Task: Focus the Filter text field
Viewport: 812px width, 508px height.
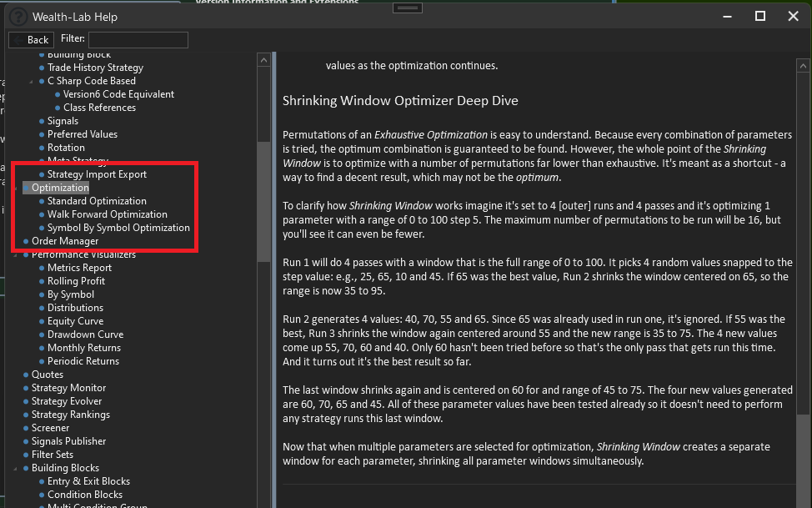Action: coord(138,40)
